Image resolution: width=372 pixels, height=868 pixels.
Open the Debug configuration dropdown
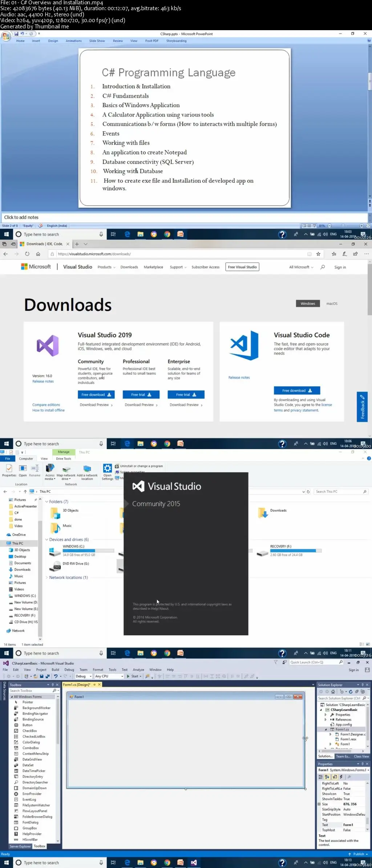pyautogui.click(x=84, y=676)
